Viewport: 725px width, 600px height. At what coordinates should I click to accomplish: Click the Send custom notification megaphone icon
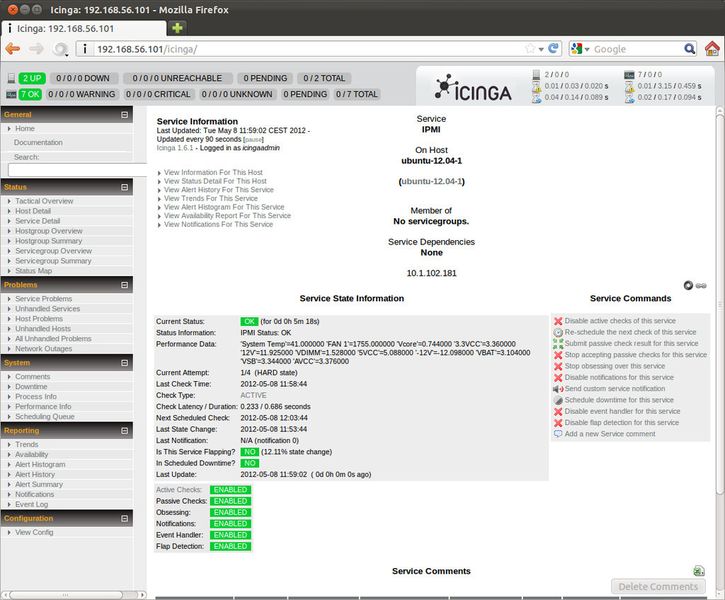pyautogui.click(x=558, y=389)
